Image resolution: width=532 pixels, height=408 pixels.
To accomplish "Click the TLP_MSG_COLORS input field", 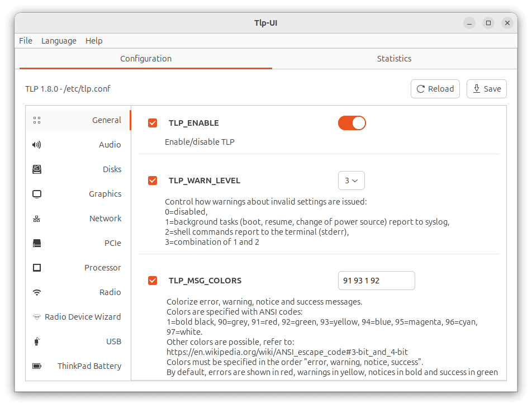I will pyautogui.click(x=376, y=281).
